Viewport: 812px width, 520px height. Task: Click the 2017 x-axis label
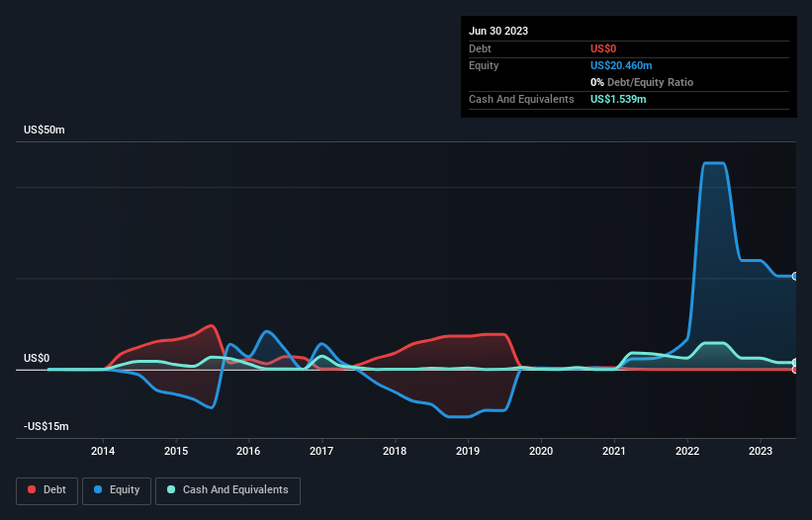tap(321, 451)
